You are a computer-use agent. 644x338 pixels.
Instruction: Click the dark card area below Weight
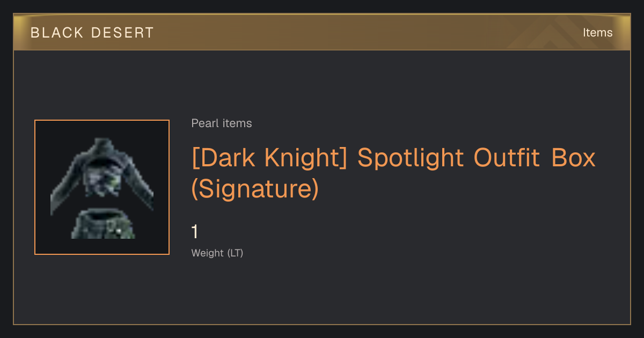322,292
